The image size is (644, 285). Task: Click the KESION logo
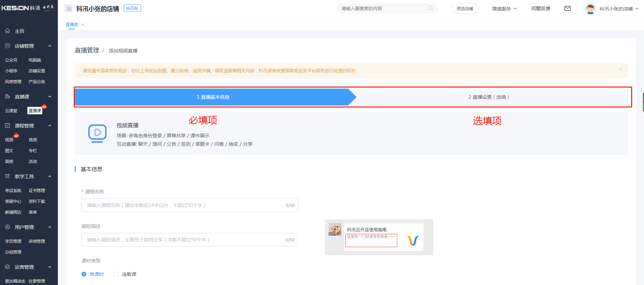(27, 8)
